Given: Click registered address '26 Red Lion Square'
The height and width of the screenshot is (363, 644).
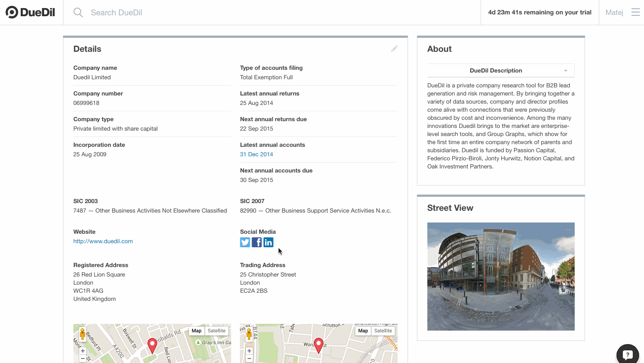Looking at the screenshot, I should point(99,275).
